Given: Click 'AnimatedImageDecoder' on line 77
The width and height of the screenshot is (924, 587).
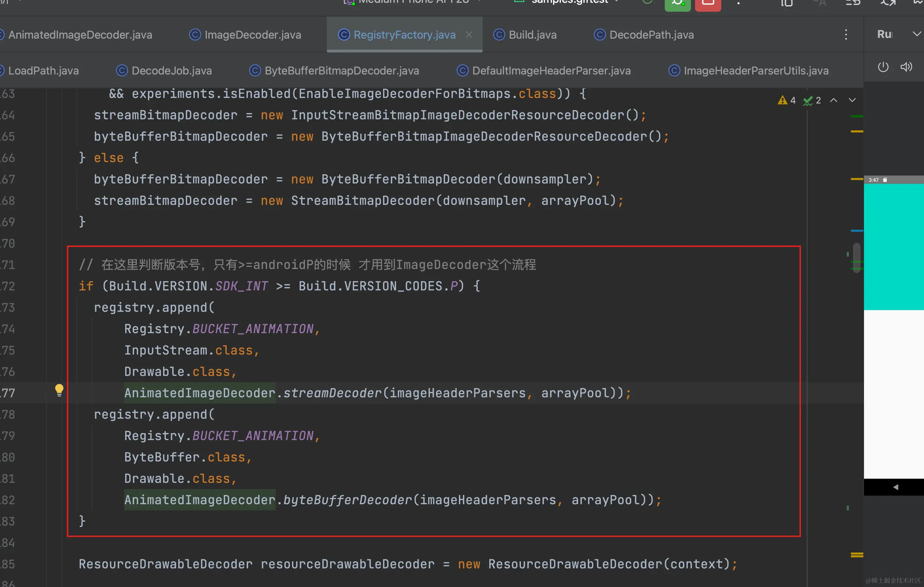Looking at the screenshot, I should click(x=200, y=393).
